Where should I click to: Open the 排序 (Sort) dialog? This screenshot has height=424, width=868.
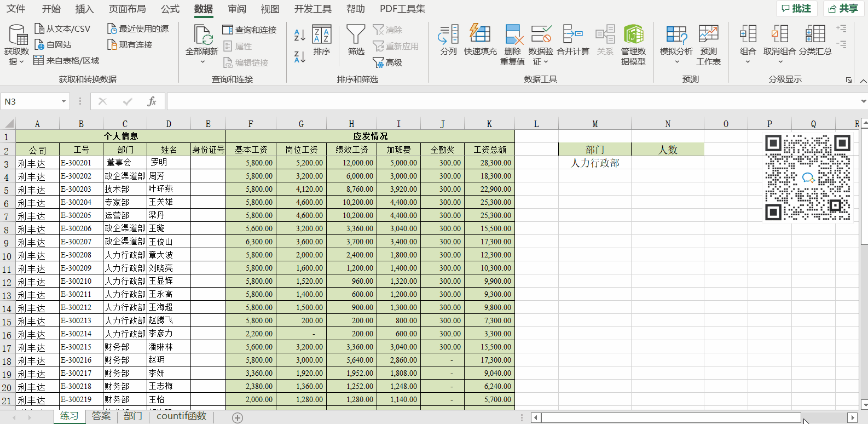[322, 35]
